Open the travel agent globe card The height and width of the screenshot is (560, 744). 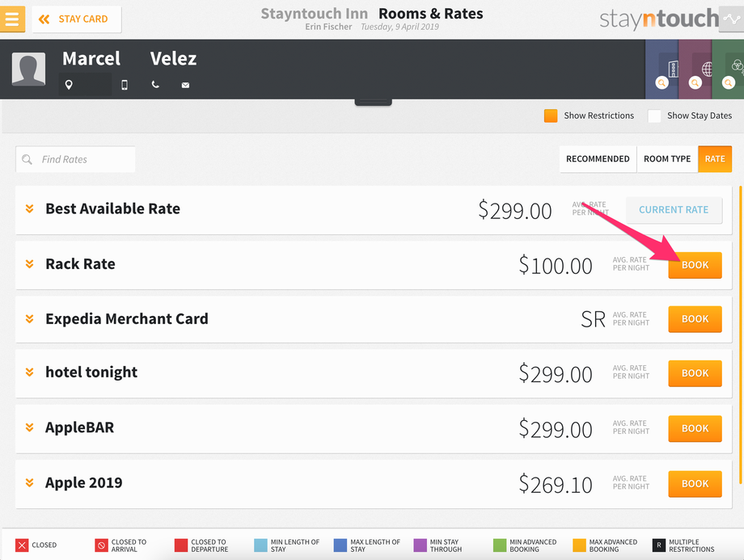tap(695, 69)
